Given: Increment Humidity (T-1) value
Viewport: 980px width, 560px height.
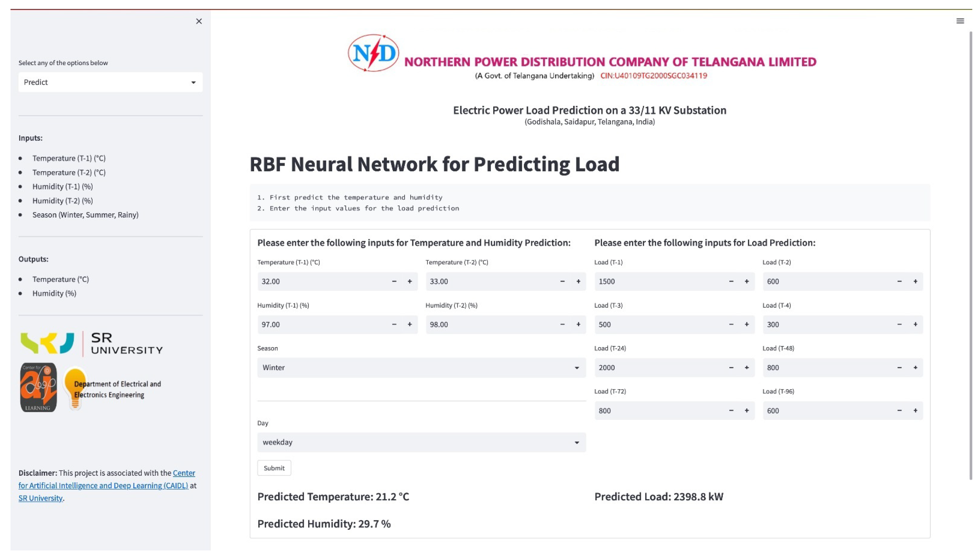Looking at the screenshot, I should point(409,325).
